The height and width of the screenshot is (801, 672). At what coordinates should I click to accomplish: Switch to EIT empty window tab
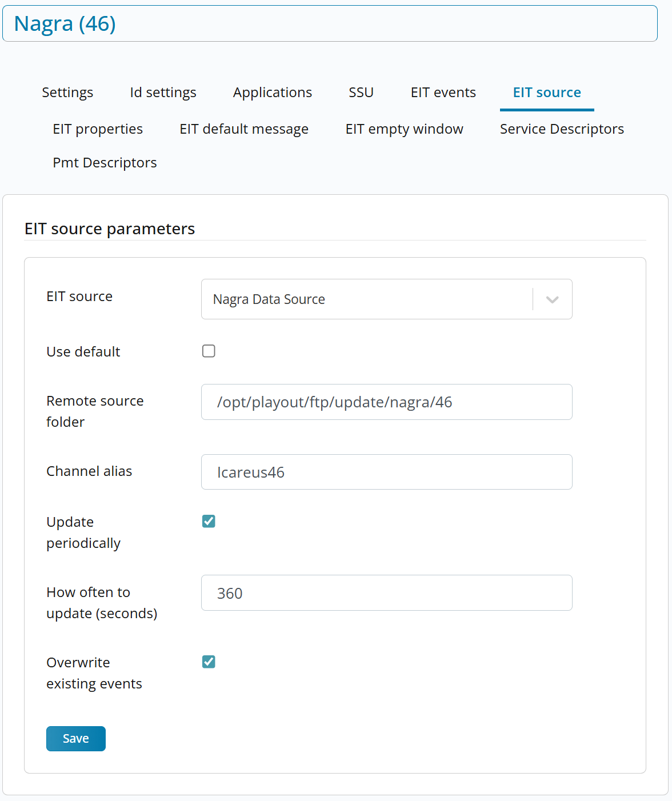(x=404, y=129)
